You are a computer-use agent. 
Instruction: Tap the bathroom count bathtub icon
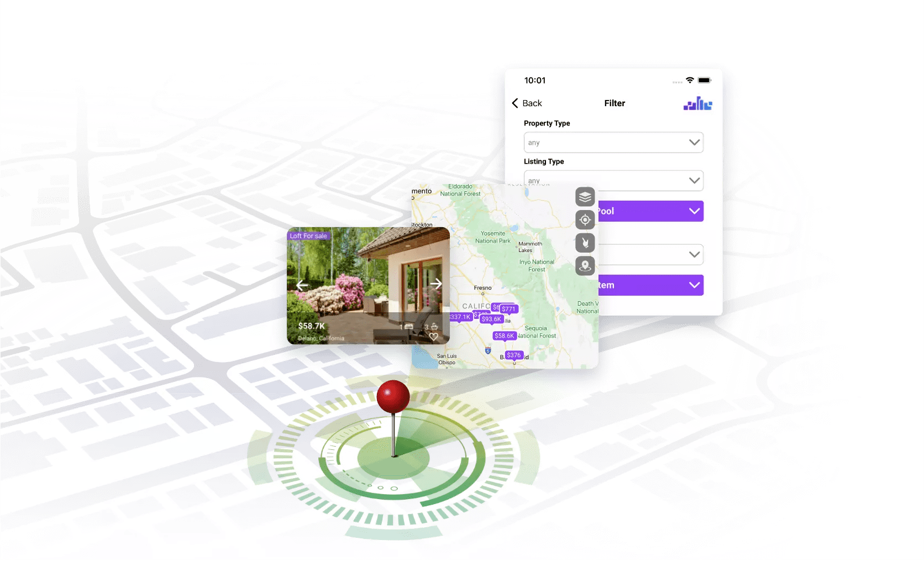click(434, 327)
